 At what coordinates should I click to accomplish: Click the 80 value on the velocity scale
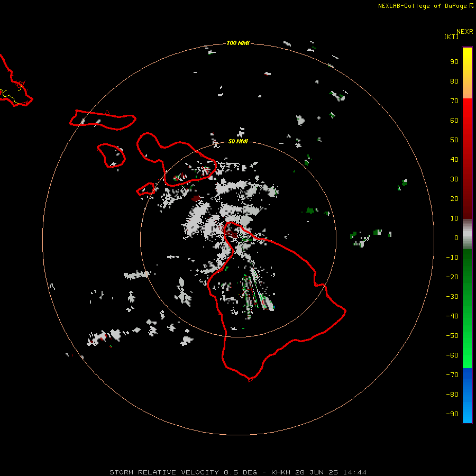(x=454, y=81)
